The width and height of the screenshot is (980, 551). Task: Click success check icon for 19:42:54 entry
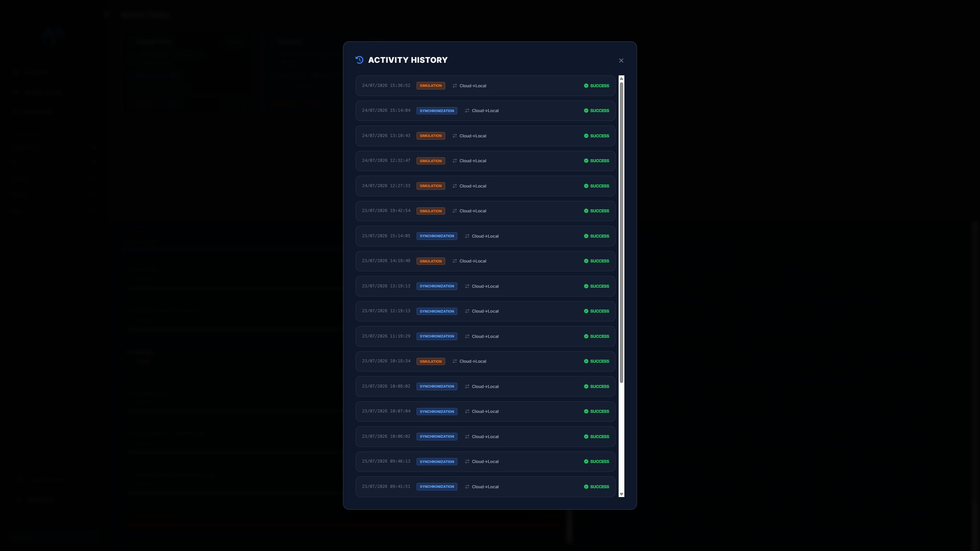586,211
